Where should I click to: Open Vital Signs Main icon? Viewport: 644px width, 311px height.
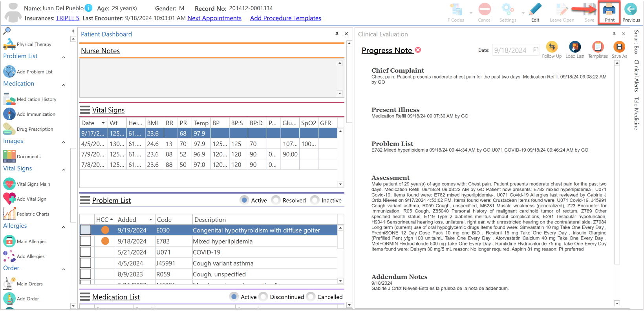(x=9, y=184)
